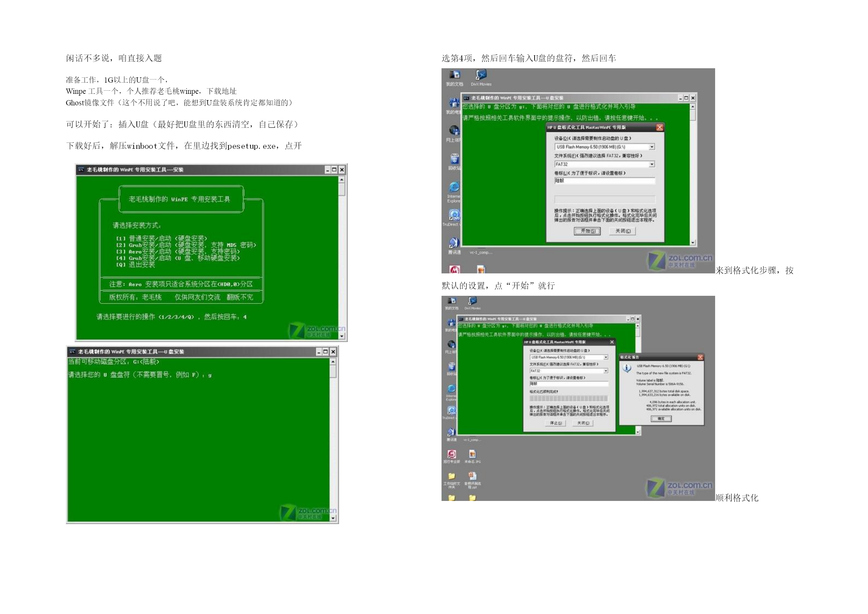Expand the FAT32 dropdown above the 开始 button
Viewport: 868px width, 614px height.
[x=652, y=164]
